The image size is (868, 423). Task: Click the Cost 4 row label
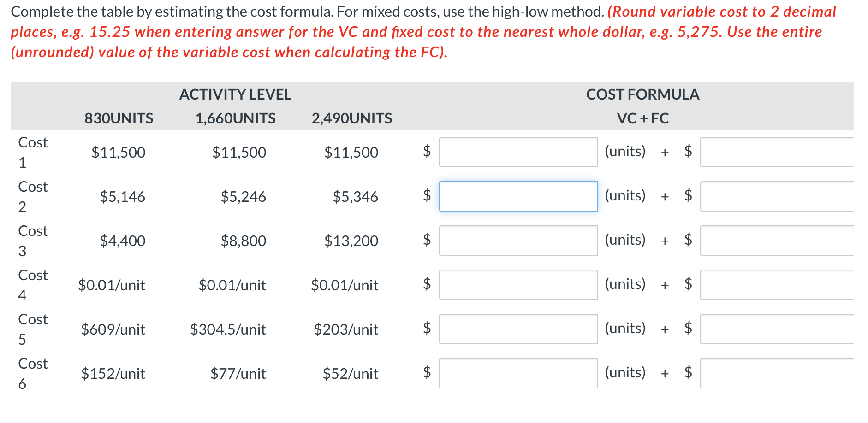click(x=32, y=285)
